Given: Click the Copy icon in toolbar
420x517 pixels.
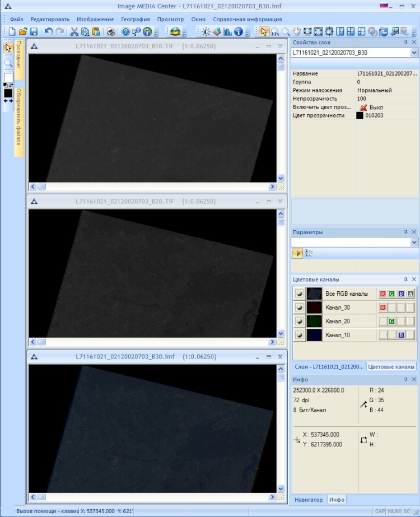Looking at the screenshot, I should pyautogui.click(x=85, y=32).
